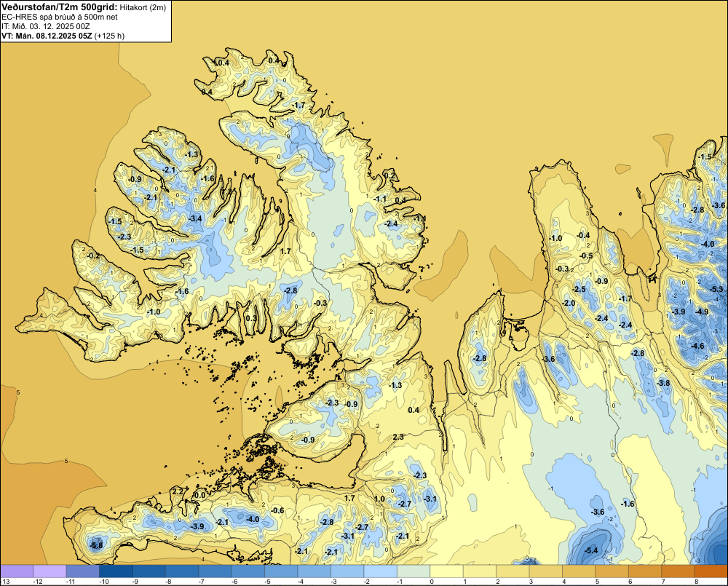
Task: Click the -2.5 temperature value
Action: (579, 289)
